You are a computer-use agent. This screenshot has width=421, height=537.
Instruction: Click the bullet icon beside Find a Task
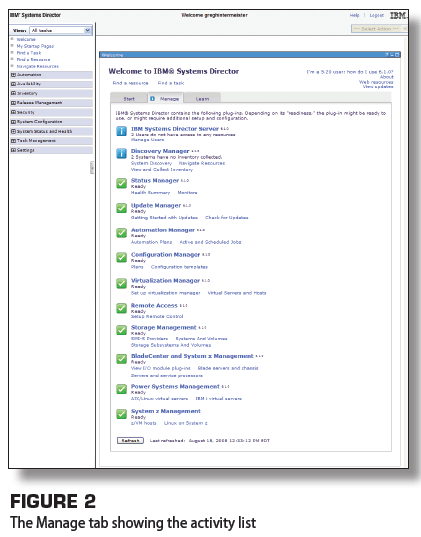(x=12, y=52)
